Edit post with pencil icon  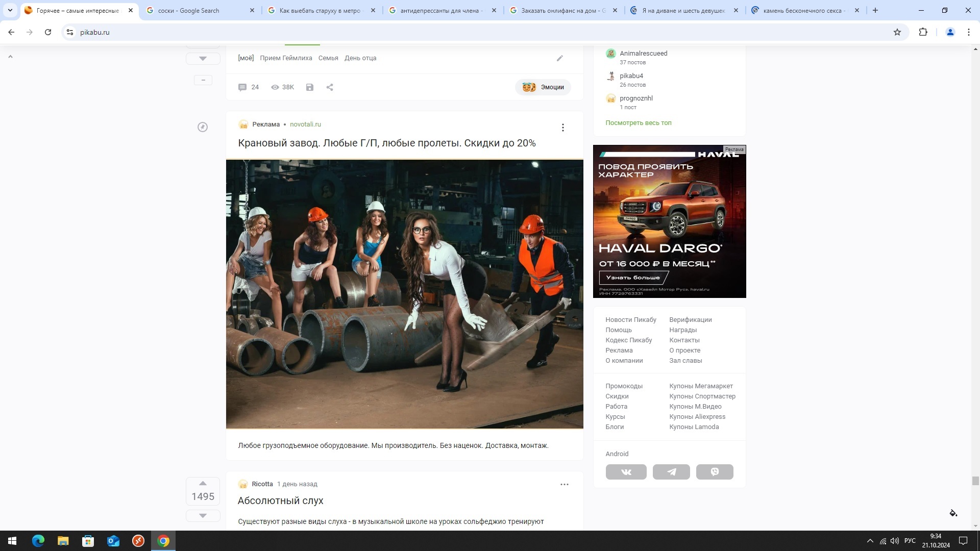(560, 58)
